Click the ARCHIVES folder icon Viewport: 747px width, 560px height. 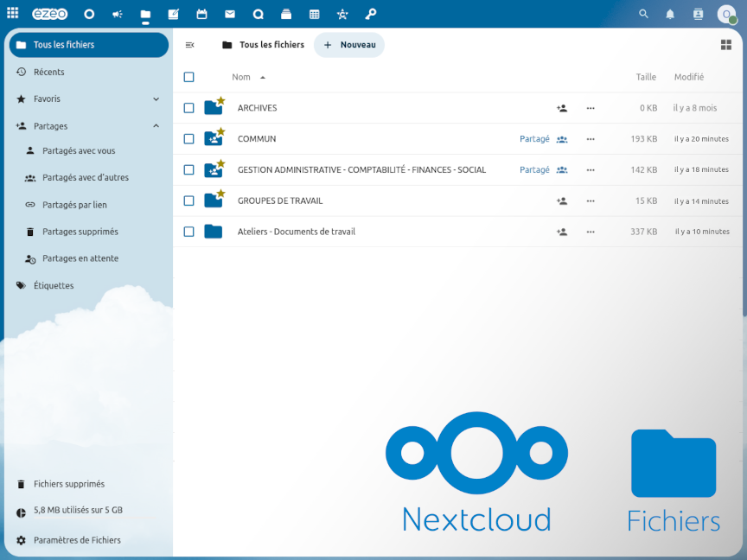[x=214, y=108]
